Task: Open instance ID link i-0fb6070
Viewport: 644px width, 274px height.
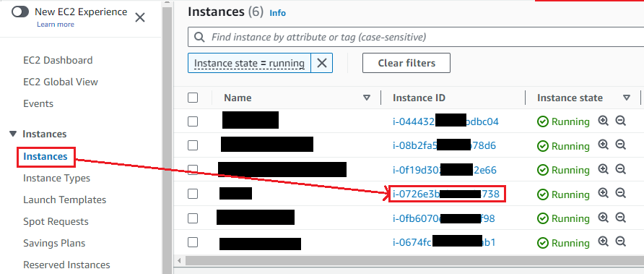Action: pyautogui.click(x=444, y=218)
